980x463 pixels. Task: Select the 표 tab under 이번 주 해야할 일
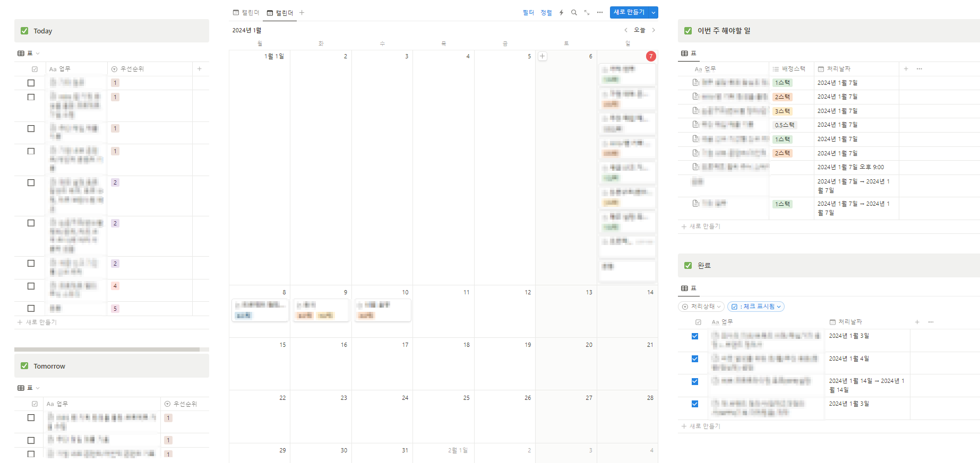[689, 53]
